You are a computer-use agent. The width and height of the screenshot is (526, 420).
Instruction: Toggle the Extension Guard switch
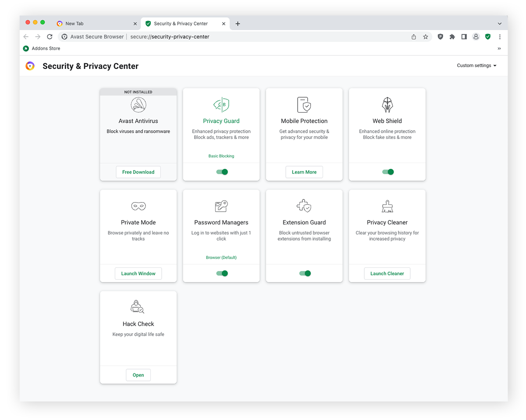[305, 273]
